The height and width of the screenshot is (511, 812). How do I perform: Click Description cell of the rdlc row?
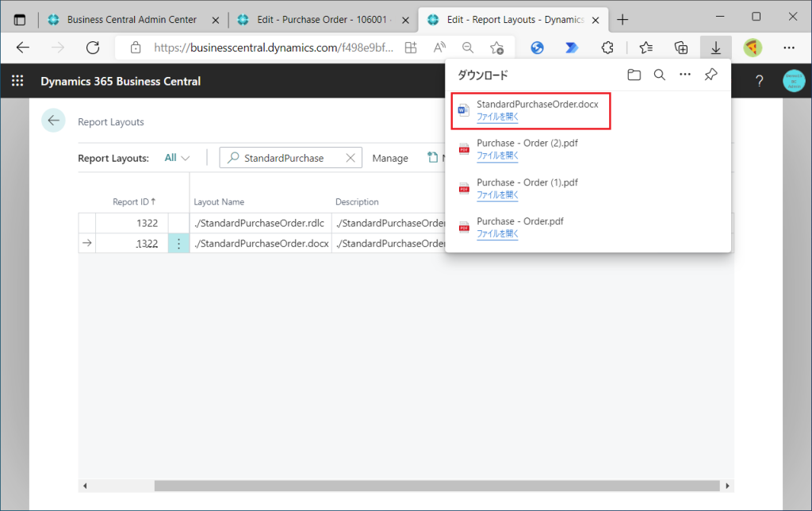[389, 223]
